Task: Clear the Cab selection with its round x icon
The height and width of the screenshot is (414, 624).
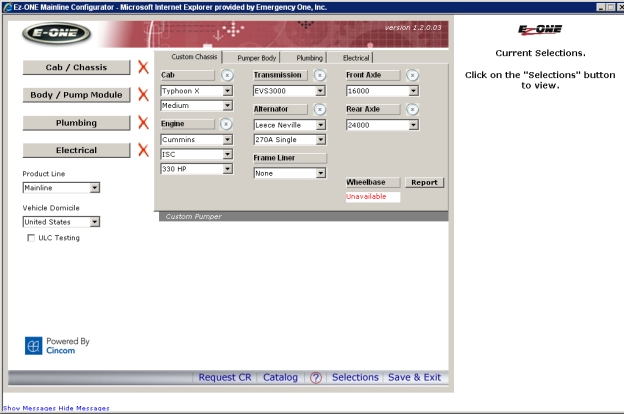Action: pyautogui.click(x=227, y=75)
